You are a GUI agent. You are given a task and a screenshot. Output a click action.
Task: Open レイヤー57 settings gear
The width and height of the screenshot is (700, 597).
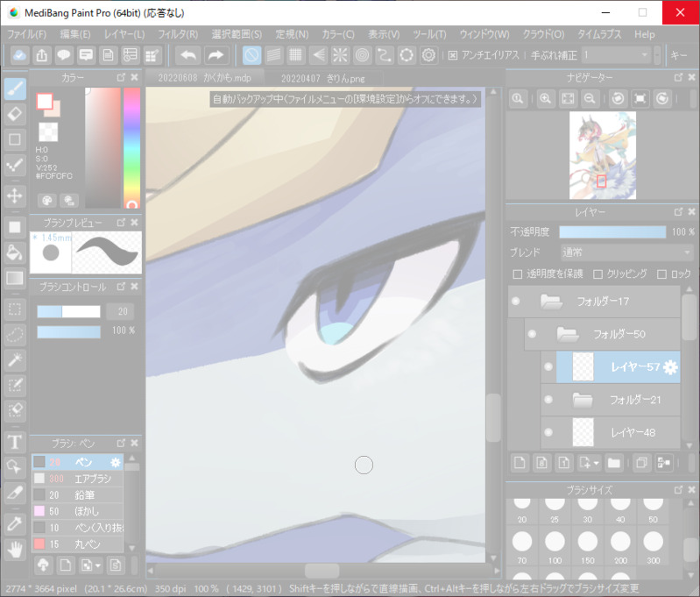pos(669,366)
